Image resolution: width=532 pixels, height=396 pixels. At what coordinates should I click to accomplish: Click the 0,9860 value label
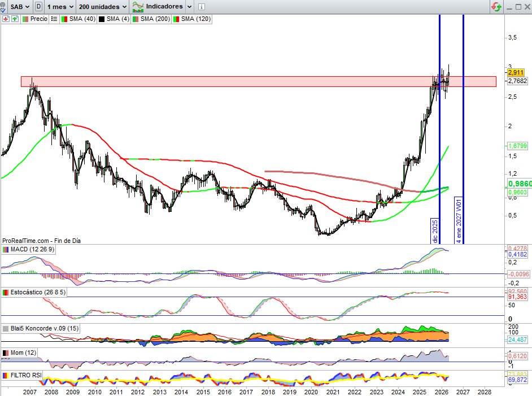pos(520,184)
